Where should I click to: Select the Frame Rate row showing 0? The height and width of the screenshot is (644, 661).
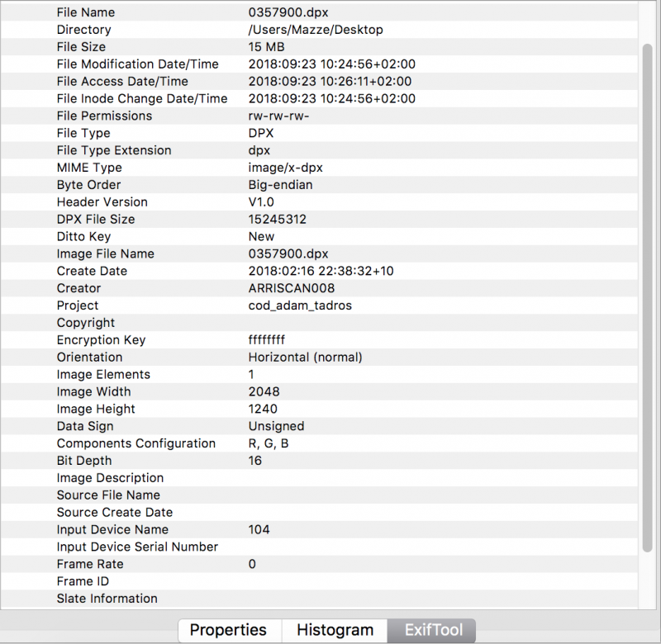tap(252, 564)
